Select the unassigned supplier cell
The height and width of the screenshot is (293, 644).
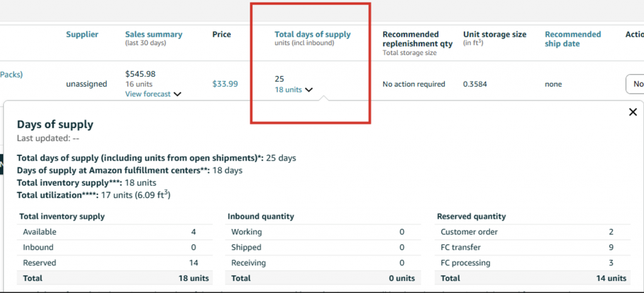(x=86, y=84)
